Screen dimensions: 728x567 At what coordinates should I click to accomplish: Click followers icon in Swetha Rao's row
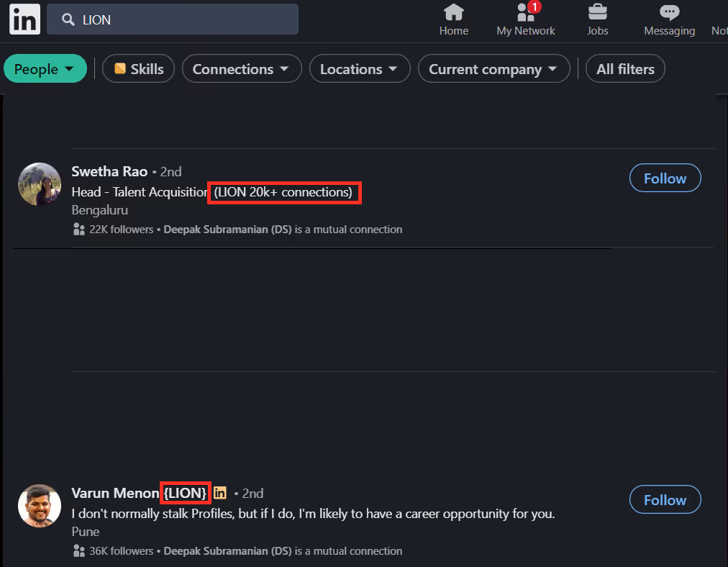pos(79,230)
